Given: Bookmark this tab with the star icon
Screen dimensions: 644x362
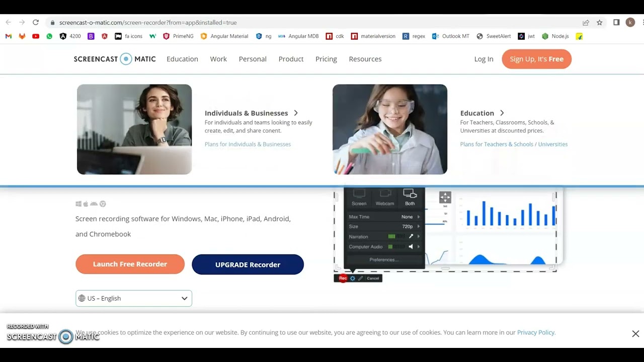Looking at the screenshot, I should [600, 23].
